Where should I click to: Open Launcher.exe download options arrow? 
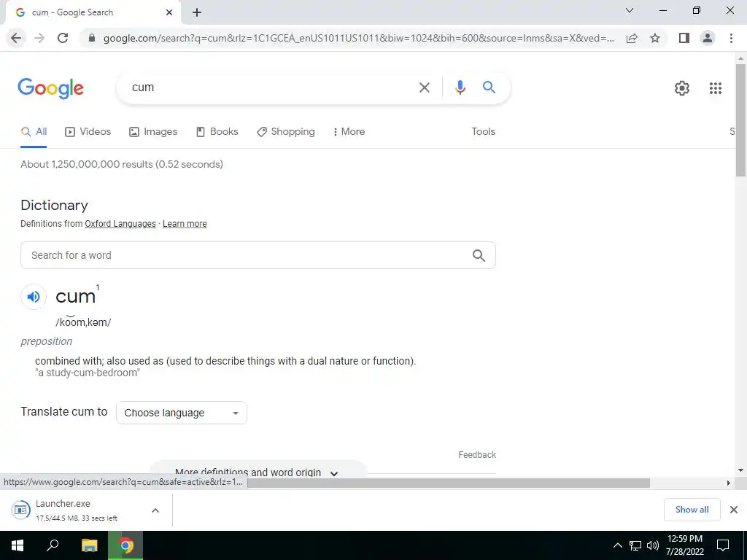[155, 510]
